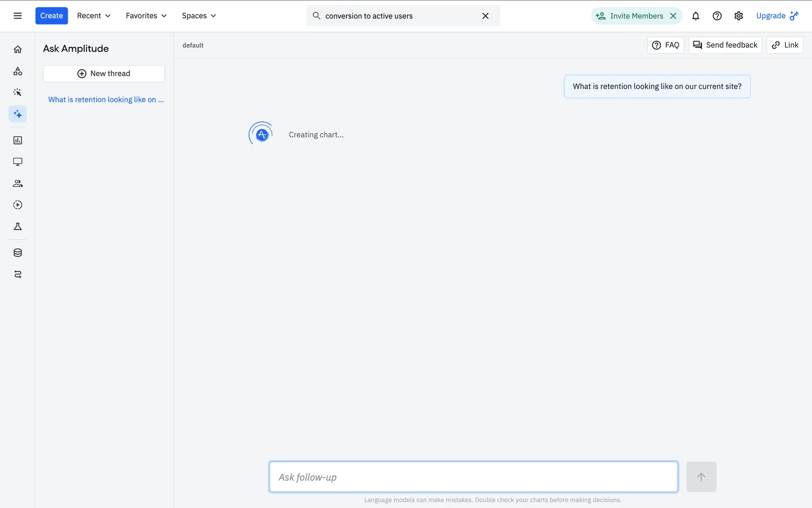Open the Users icon in the sidebar

(x=17, y=183)
